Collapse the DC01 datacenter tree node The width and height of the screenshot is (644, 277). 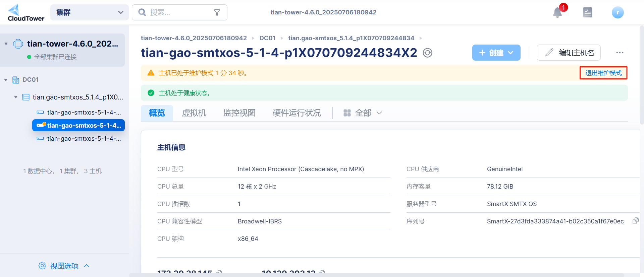coord(6,80)
